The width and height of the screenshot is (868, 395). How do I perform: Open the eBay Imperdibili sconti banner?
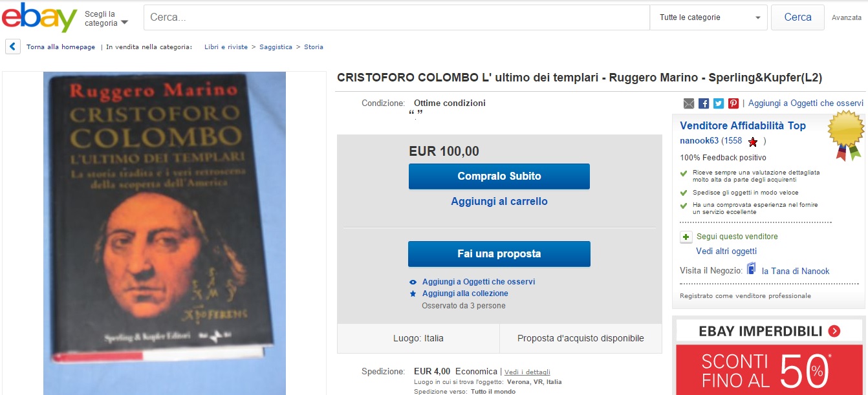click(770, 356)
